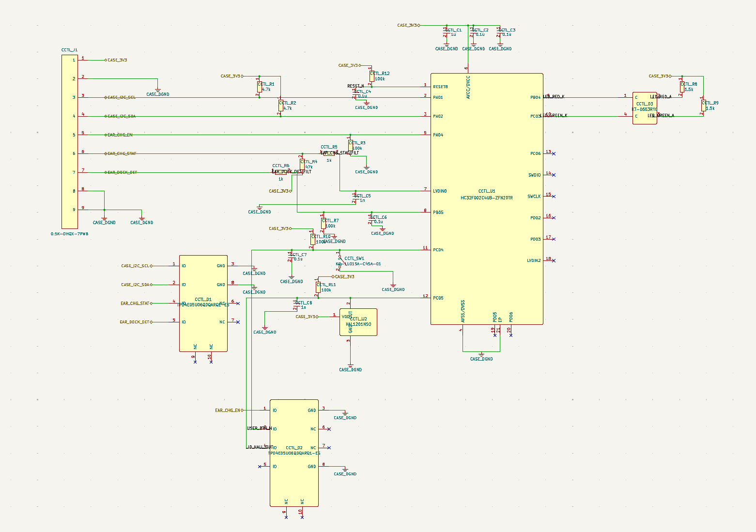Viewport: 756px width, 532px height.
Task: Select the CCTL_D1 ESD protection IC
Action: click(x=203, y=304)
